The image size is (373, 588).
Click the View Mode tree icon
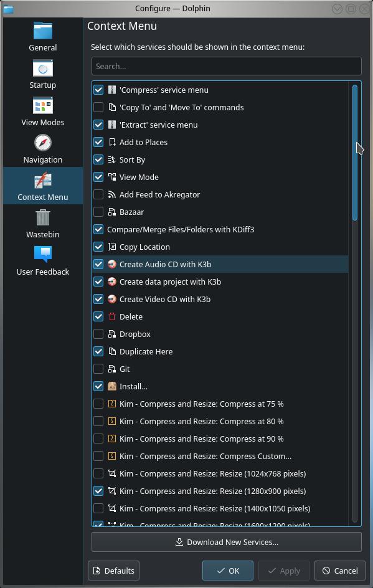pyautogui.click(x=111, y=177)
